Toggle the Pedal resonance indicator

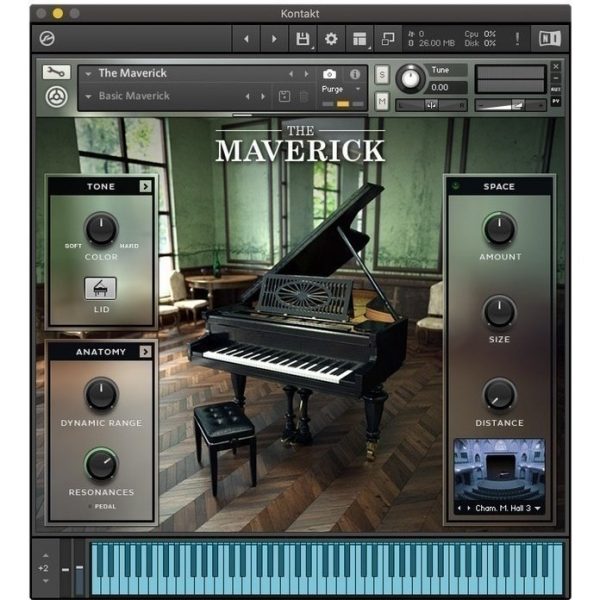pos(90,506)
